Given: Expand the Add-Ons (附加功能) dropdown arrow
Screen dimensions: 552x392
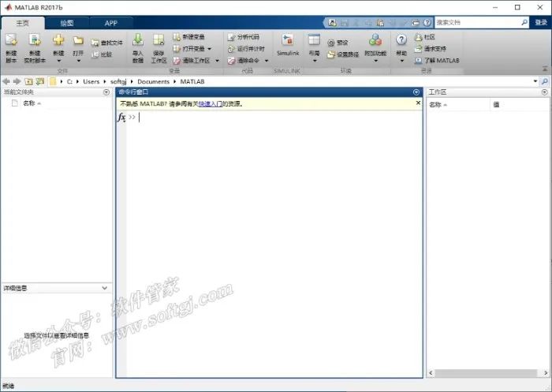Looking at the screenshot, I should [375, 61].
